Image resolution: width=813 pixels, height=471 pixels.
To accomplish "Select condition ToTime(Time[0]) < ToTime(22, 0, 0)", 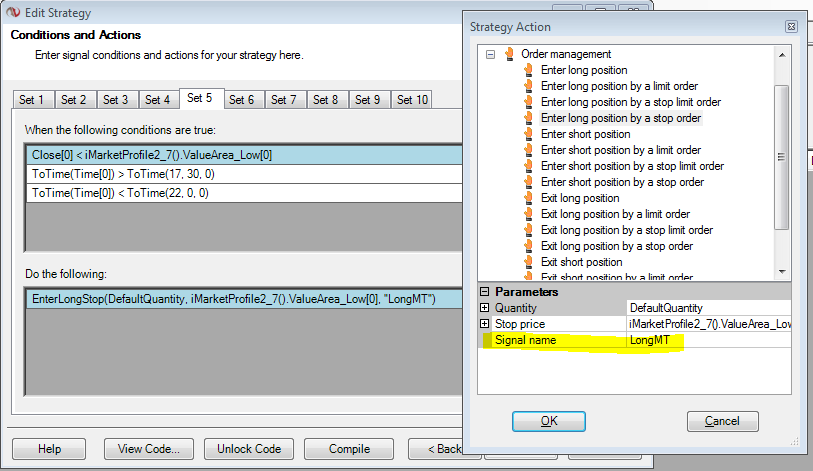I will (244, 193).
